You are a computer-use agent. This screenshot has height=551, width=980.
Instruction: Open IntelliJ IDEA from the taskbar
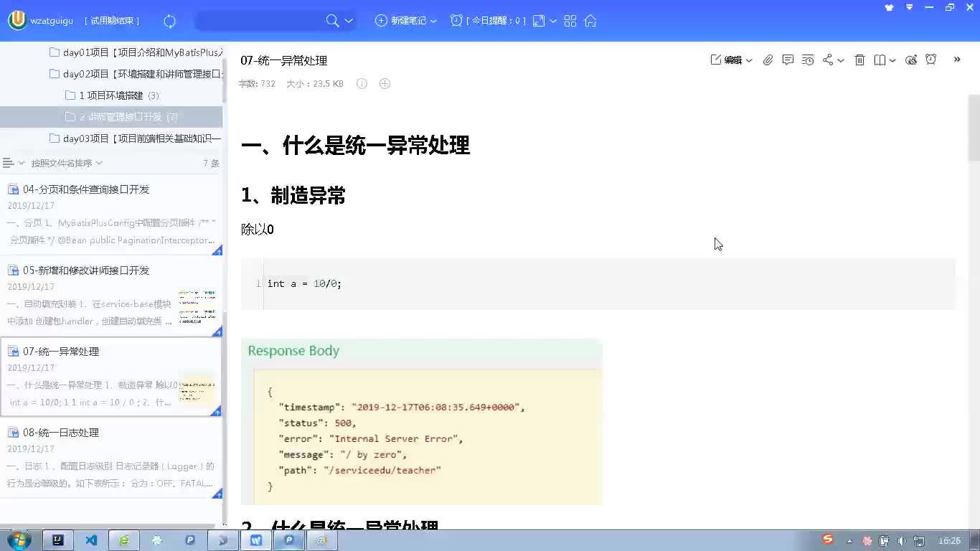click(58, 540)
